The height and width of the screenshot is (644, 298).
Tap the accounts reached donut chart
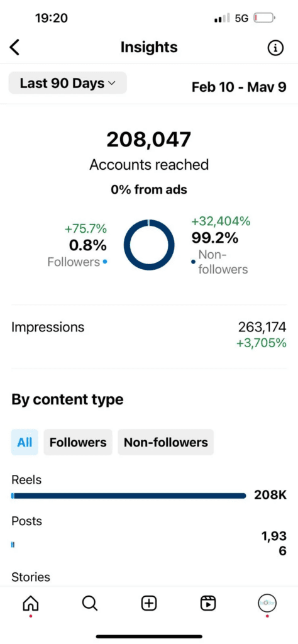point(149,245)
